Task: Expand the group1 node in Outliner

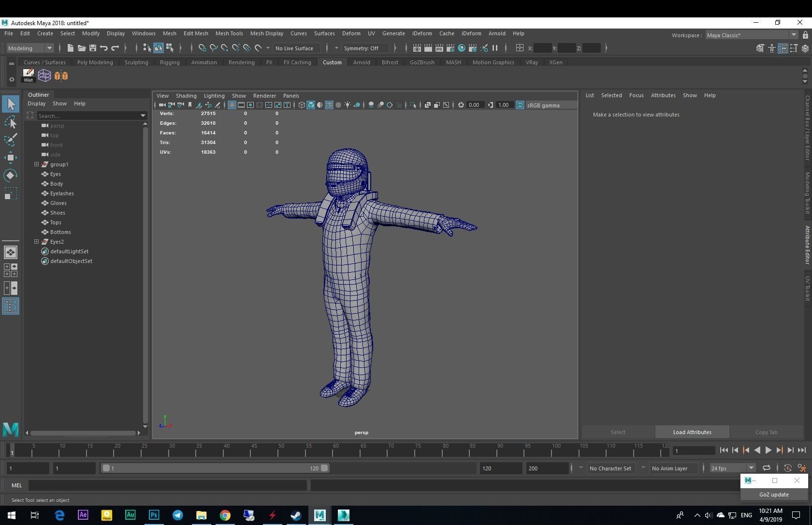Action: click(36, 164)
